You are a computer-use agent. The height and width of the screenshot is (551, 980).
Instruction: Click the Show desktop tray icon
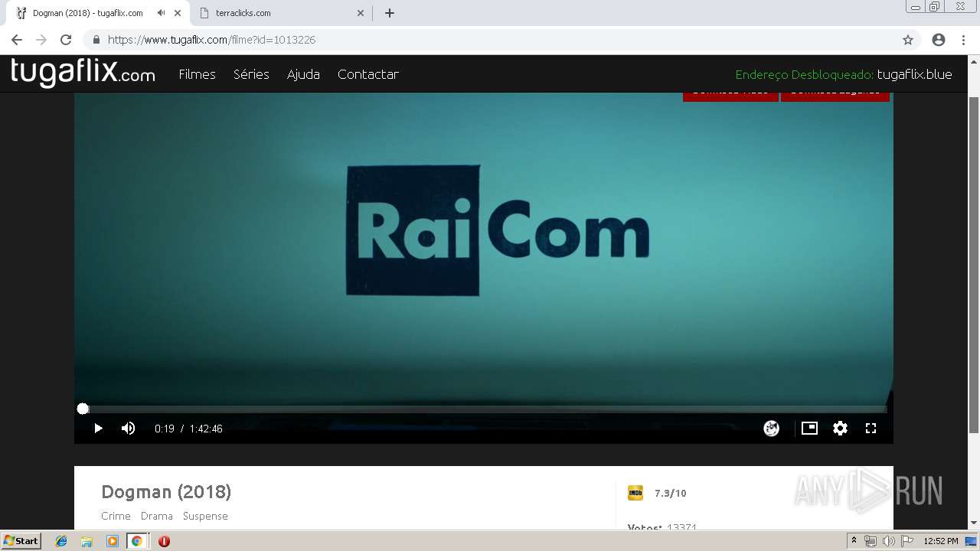coord(971,541)
